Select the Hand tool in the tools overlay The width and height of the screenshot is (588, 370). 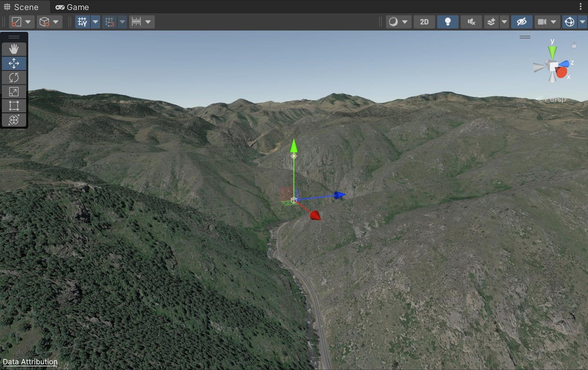(14, 48)
